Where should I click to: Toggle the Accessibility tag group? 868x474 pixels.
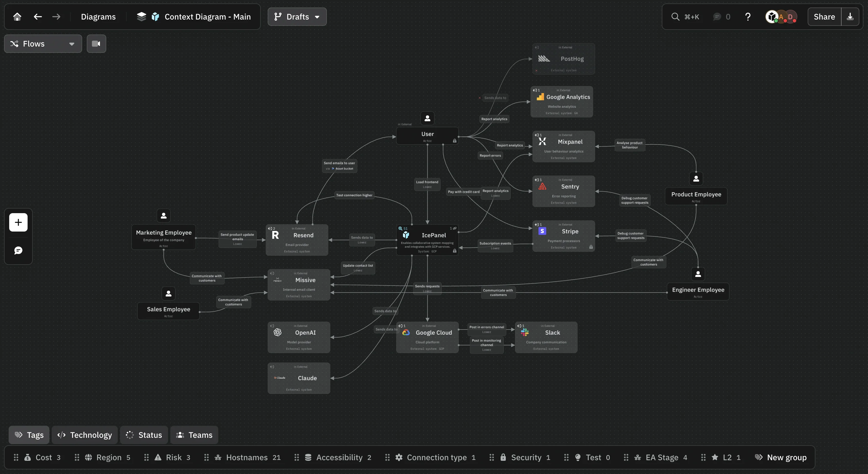[x=337, y=457]
